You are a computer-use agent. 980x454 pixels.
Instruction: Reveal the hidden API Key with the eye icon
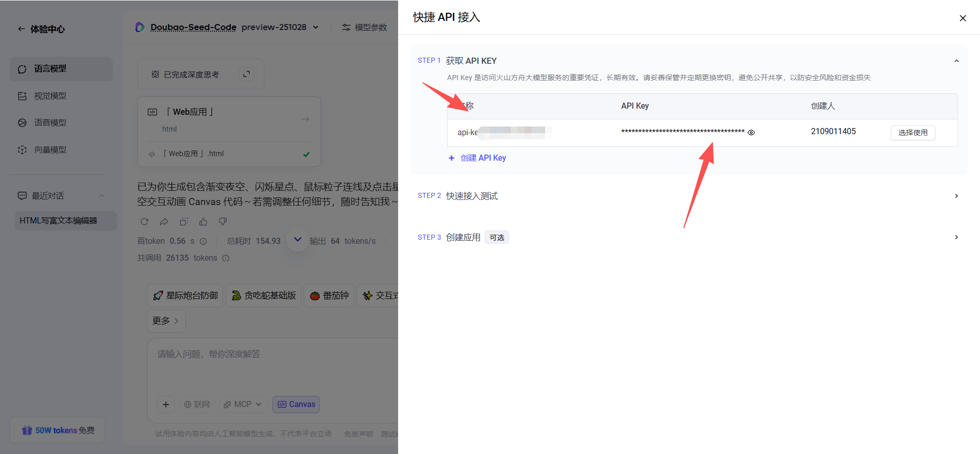(x=751, y=133)
